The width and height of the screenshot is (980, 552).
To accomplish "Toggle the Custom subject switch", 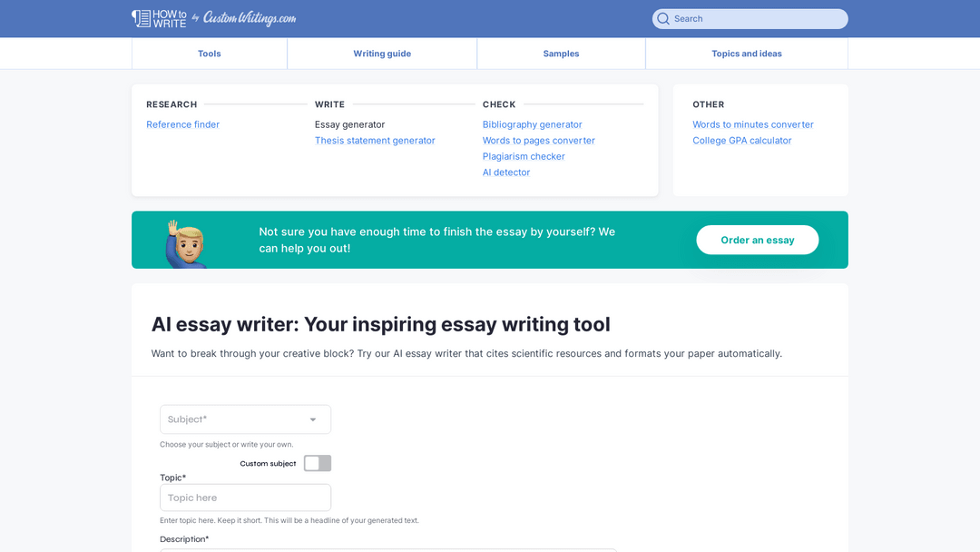I will [318, 463].
